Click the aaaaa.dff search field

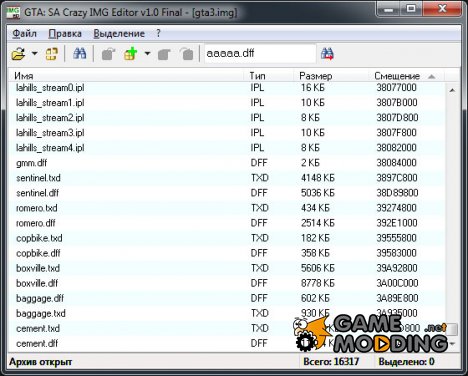point(260,53)
